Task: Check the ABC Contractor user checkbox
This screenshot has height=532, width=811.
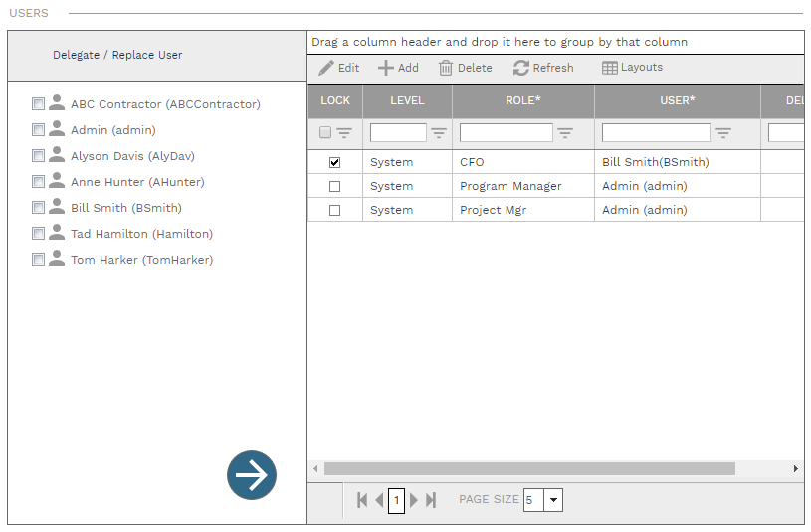Action: pos(38,104)
